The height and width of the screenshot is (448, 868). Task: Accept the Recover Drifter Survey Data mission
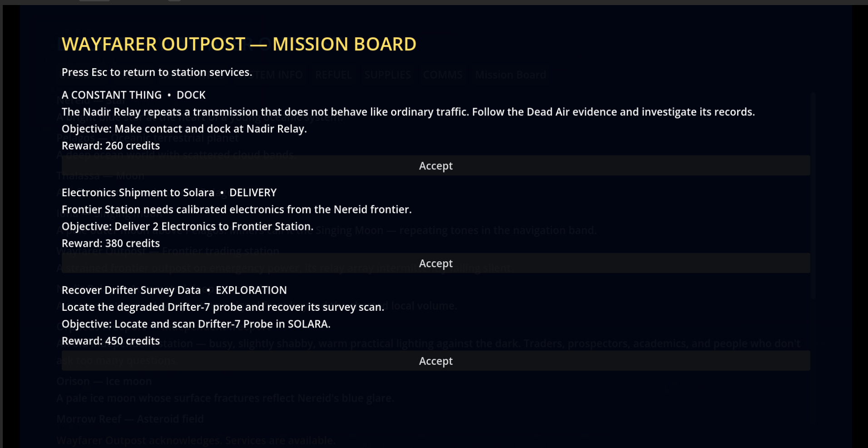coord(436,361)
